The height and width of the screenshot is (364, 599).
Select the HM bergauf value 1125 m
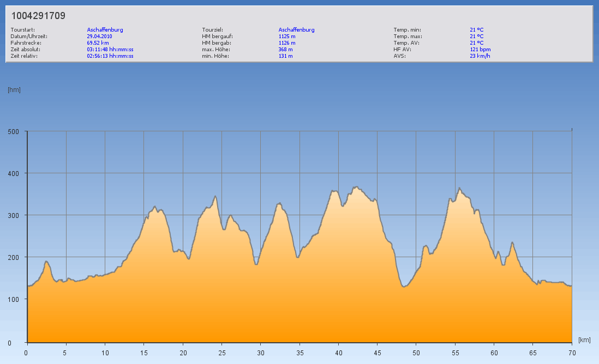[x=287, y=37]
